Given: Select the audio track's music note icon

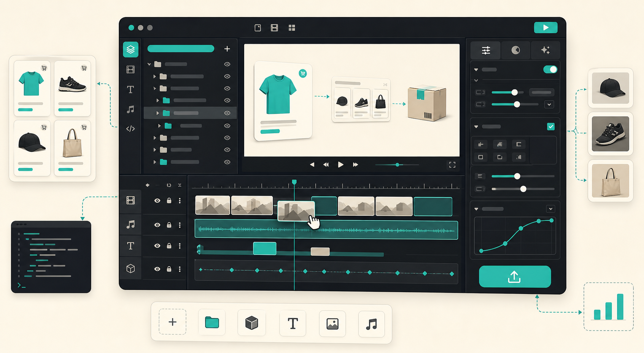Looking at the screenshot, I should 130,225.
